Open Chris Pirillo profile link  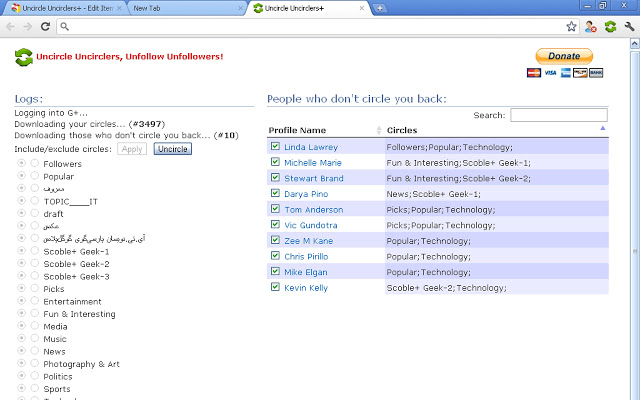tap(306, 257)
